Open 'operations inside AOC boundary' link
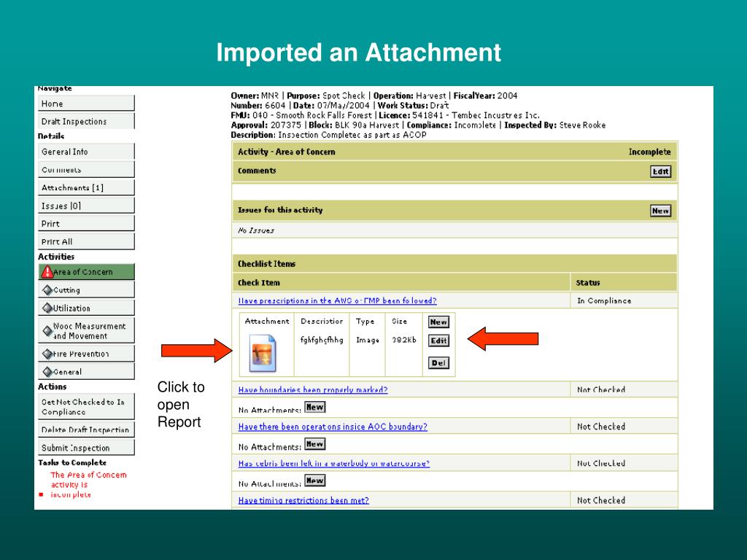This screenshot has width=747, height=560. point(333,426)
